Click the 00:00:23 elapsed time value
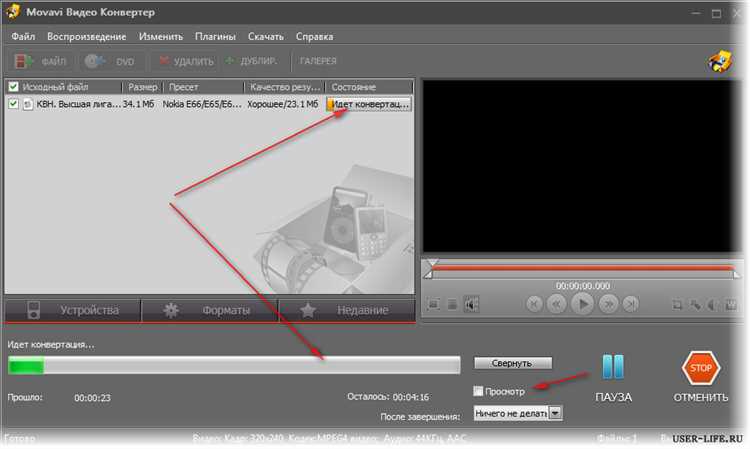The width and height of the screenshot is (750, 449). pos(92,398)
